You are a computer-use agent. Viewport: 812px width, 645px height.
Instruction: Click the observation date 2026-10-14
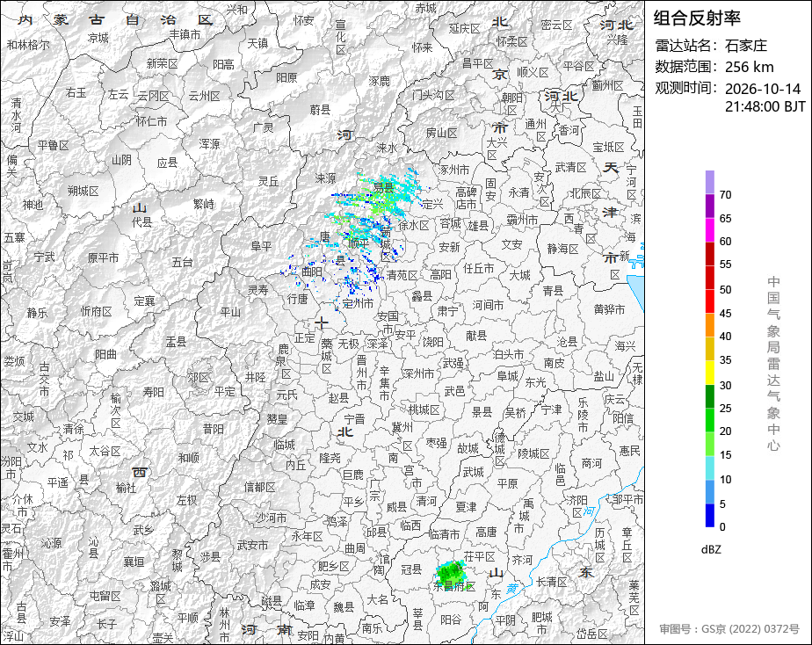click(x=763, y=89)
